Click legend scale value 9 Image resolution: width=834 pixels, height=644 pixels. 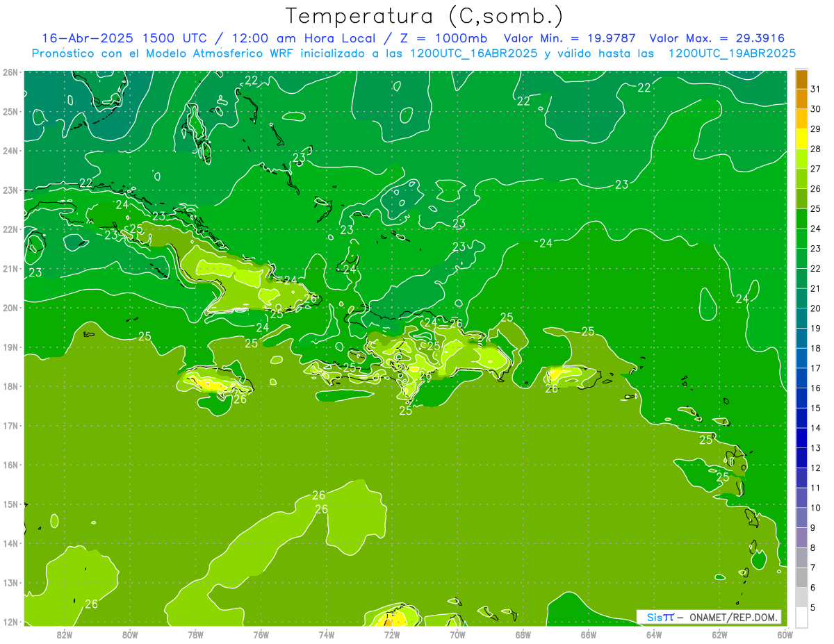point(814,528)
